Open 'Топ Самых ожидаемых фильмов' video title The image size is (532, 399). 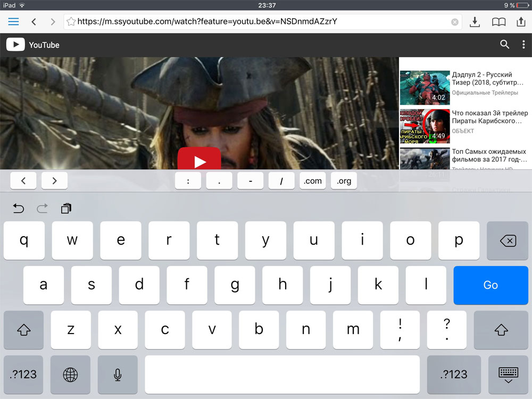click(489, 155)
